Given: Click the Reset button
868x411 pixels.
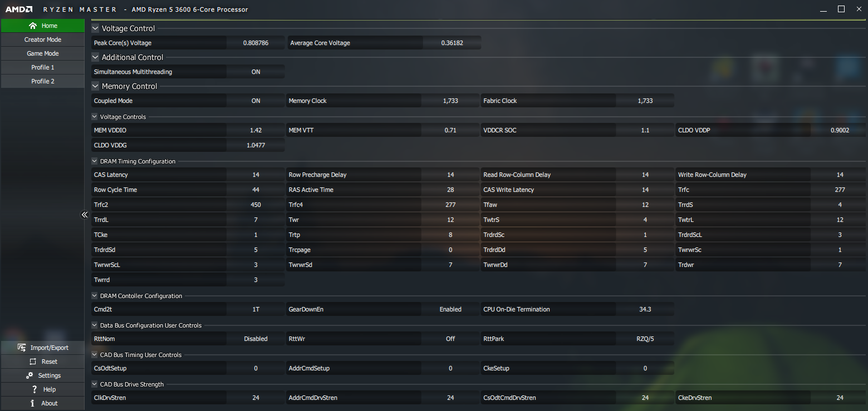Looking at the screenshot, I should click(42, 362).
